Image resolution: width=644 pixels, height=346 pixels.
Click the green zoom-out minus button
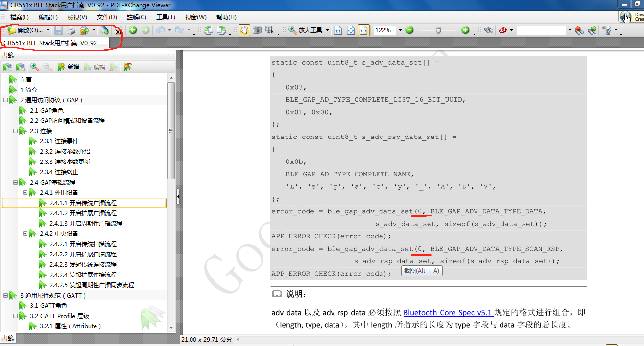pyautogui.click(x=409, y=30)
